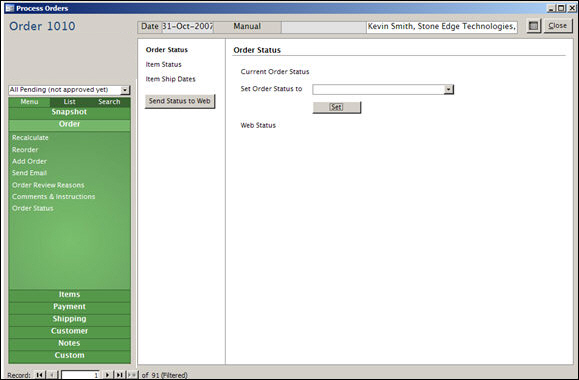Expand the Set Order Status to dropdown
The height and width of the screenshot is (380, 579).
(x=448, y=89)
